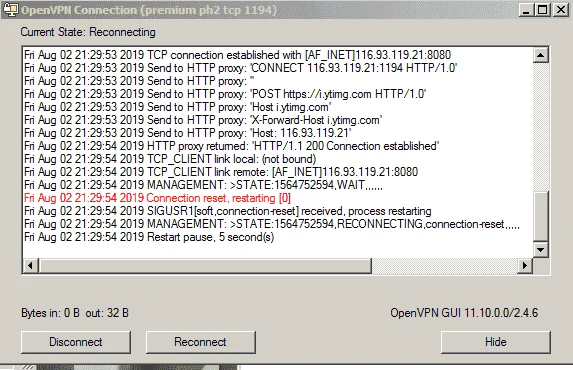Select 'SIGUSR1[soft,connection-reset] received' line
Viewport: 573px width, 370px height.
point(228,211)
